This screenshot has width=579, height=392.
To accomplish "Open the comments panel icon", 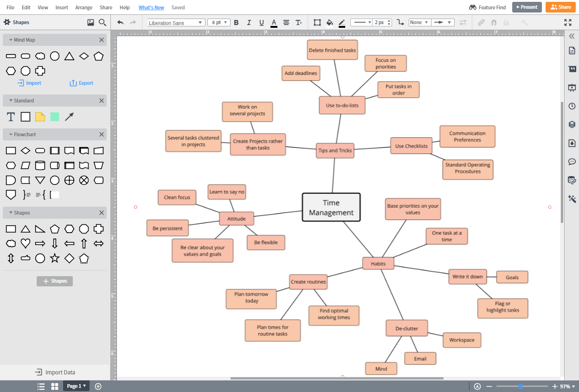I will [x=572, y=162].
